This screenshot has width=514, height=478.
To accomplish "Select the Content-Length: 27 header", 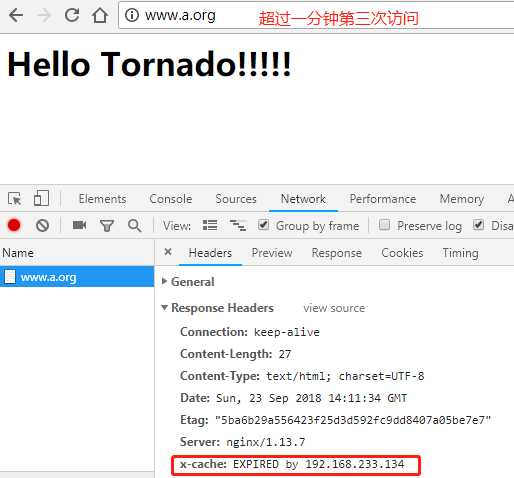I will (x=235, y=354).
